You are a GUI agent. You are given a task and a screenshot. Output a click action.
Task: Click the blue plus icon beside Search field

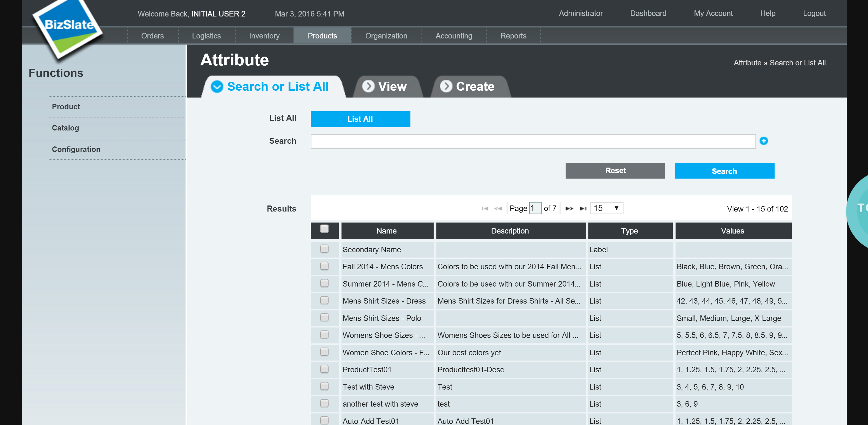764,141
